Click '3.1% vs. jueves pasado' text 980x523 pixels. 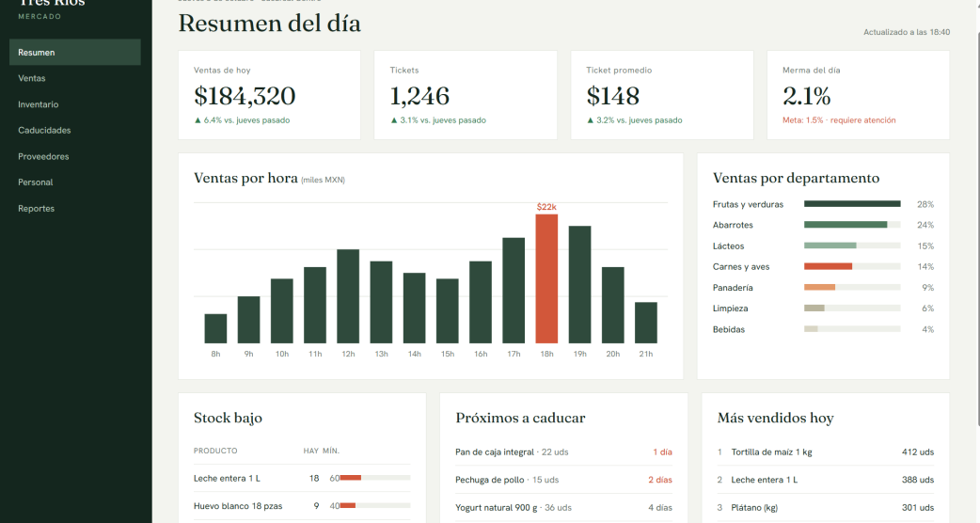pos(442,120)
